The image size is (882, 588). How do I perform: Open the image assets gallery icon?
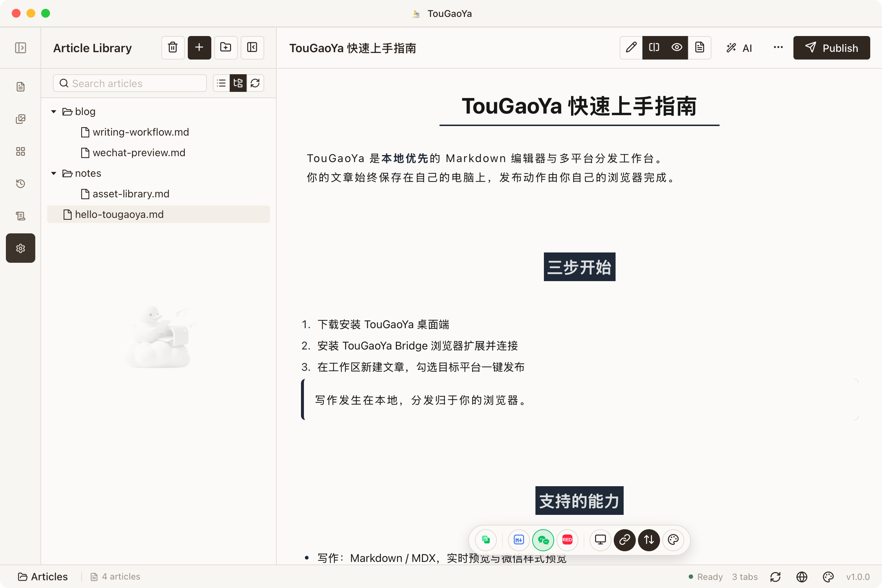[21, 119]
